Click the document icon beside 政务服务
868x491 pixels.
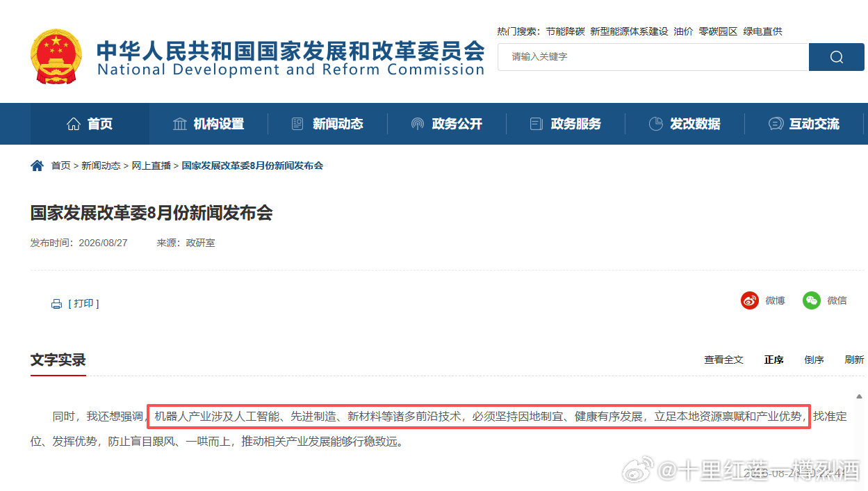pyautogui.click(x=537, y=124)
